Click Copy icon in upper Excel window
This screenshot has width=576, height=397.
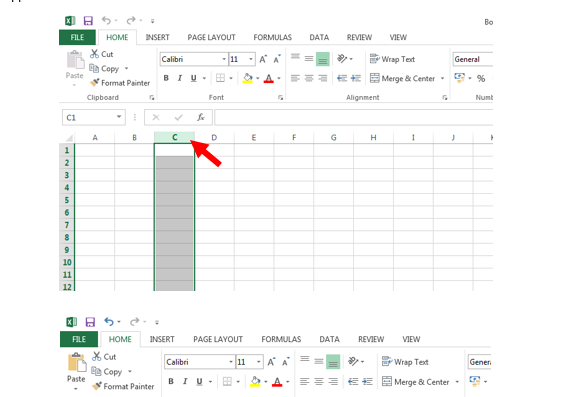coord(94,68)
